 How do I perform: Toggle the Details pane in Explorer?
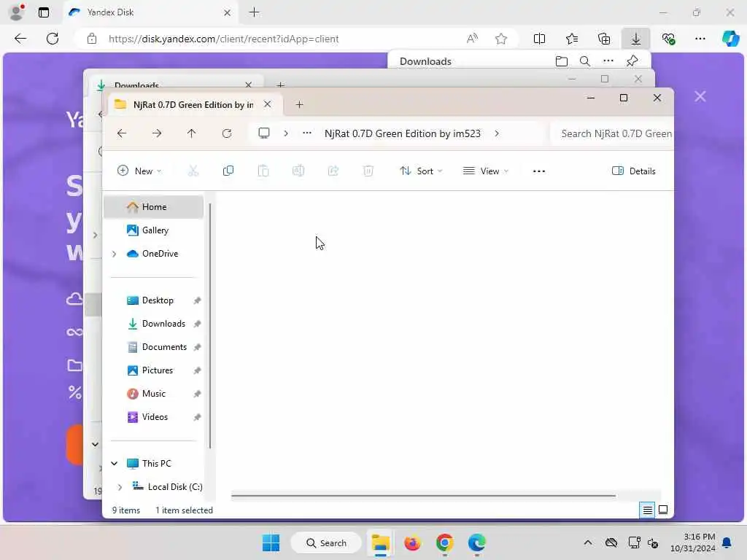(x=634, y=171)
